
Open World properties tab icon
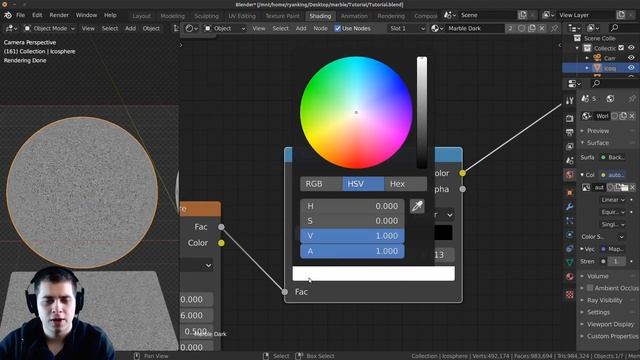[x=569, y=175]
